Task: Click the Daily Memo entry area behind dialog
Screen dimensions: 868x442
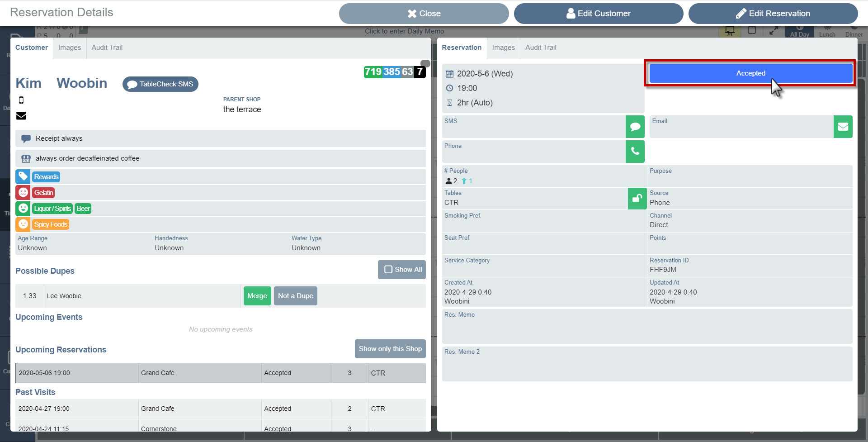Action: (x=404, y=31)
